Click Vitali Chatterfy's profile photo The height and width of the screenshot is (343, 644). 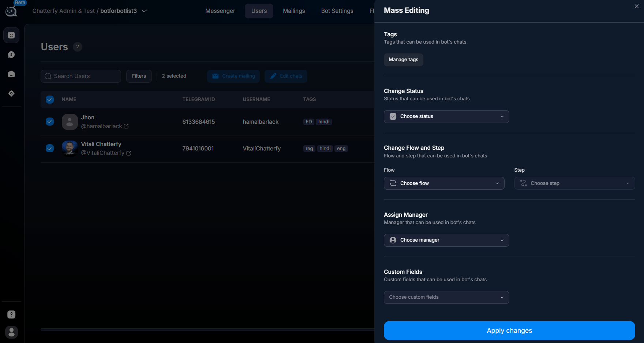tap(70, 148)
